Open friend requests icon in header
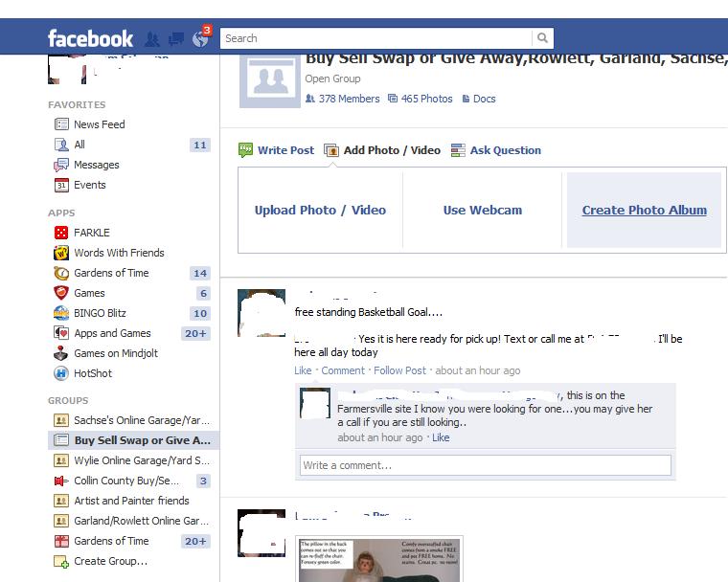 [151, 39]
